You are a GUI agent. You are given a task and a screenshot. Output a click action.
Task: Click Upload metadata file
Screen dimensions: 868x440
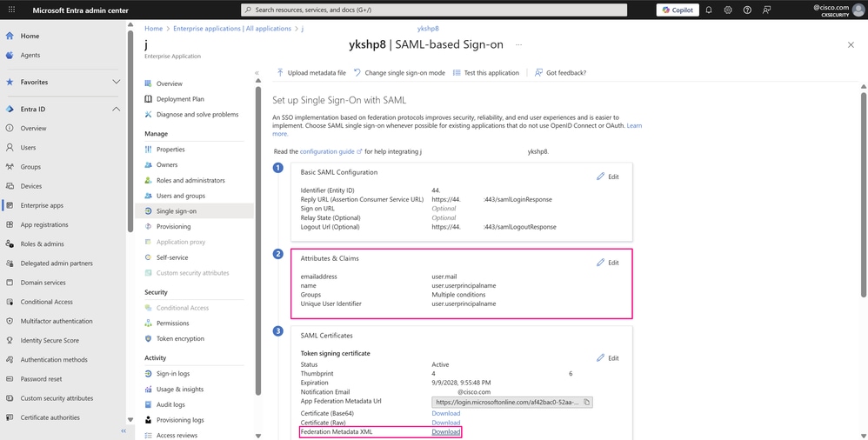pos(311,72)
